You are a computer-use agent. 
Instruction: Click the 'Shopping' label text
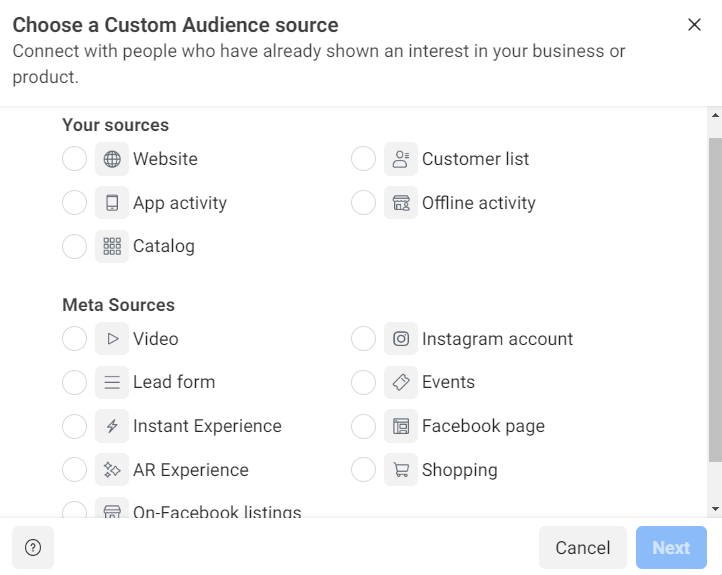(x=460, y=470)
